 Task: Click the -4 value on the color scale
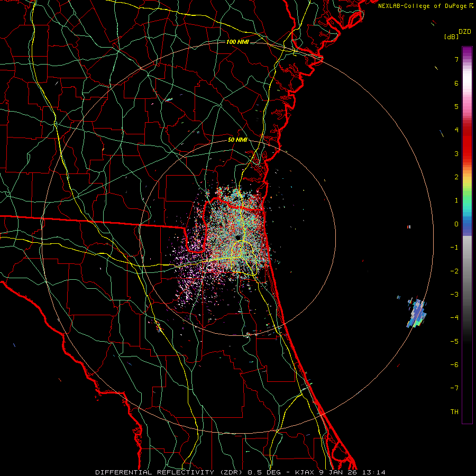[x=454, y=318]
